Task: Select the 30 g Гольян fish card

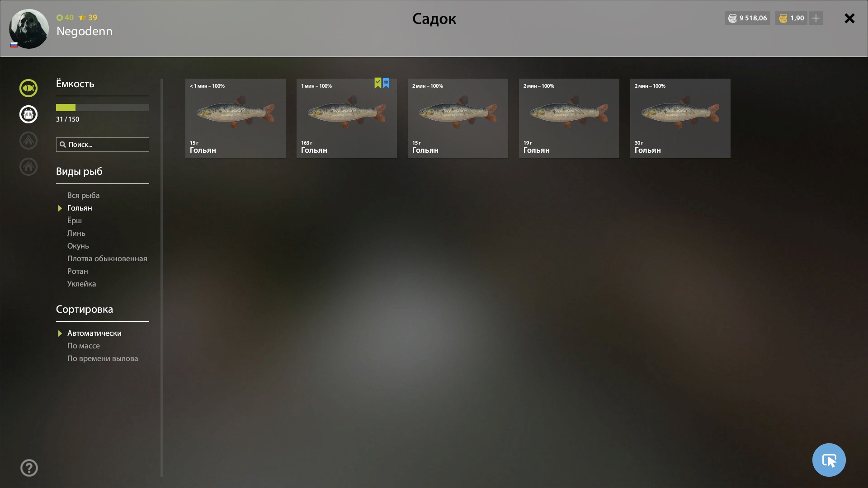Action: 680,118
